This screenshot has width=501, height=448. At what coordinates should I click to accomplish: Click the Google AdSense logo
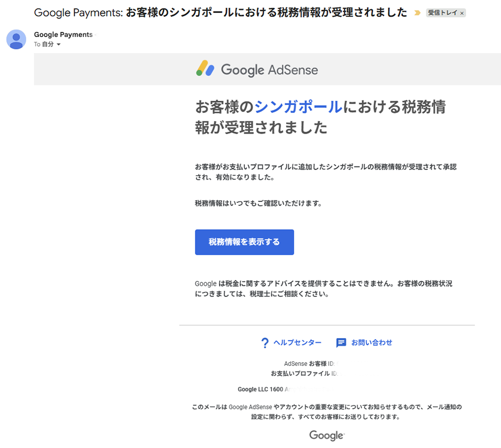(257, 69)
